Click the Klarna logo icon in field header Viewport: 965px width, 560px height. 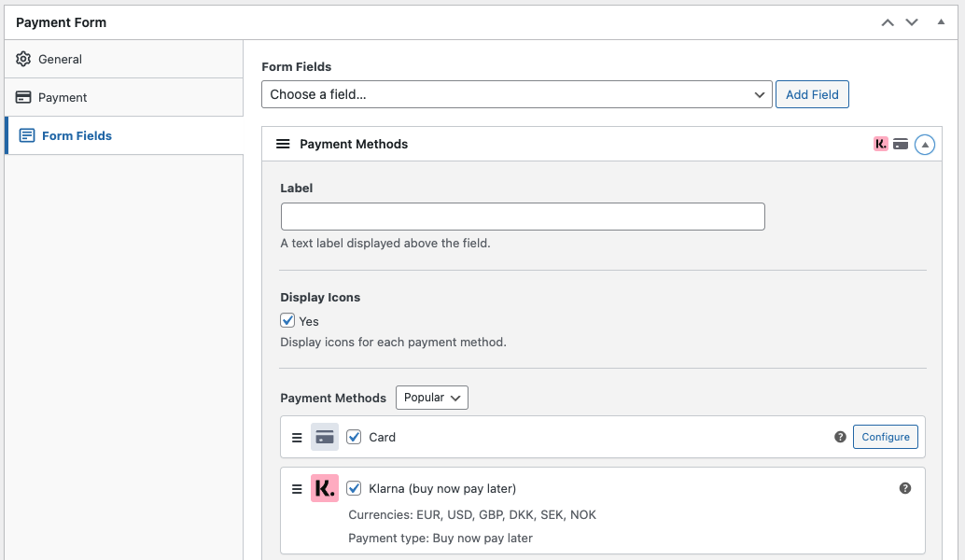[881, 144]
